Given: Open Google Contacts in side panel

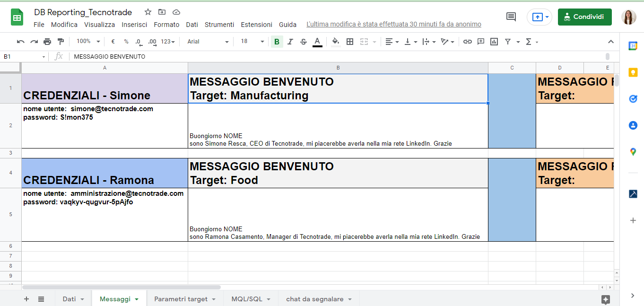Looking at the screenshot, I should pyautogui.click(x=633, y=125).
